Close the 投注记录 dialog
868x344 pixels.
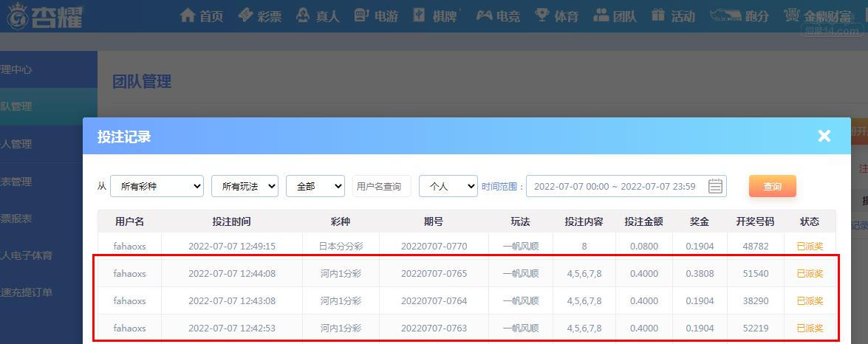coord(824,136)
